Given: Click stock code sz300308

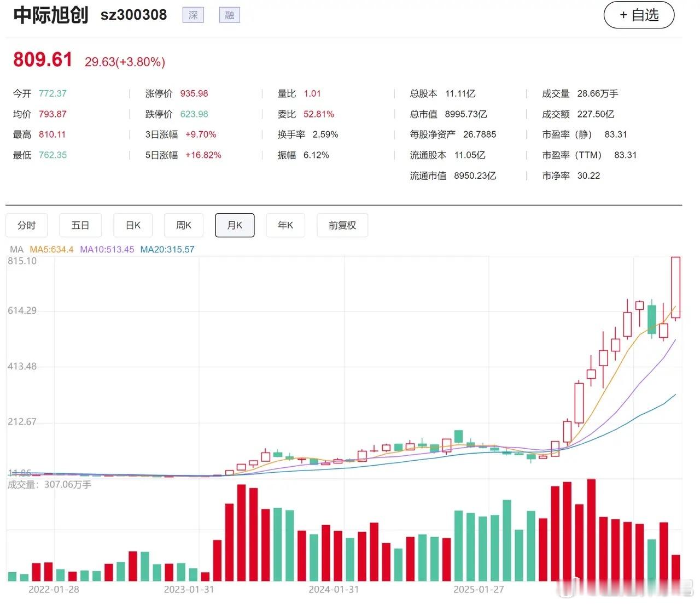Looking at the screenshot, I should [x=134, y=15].
